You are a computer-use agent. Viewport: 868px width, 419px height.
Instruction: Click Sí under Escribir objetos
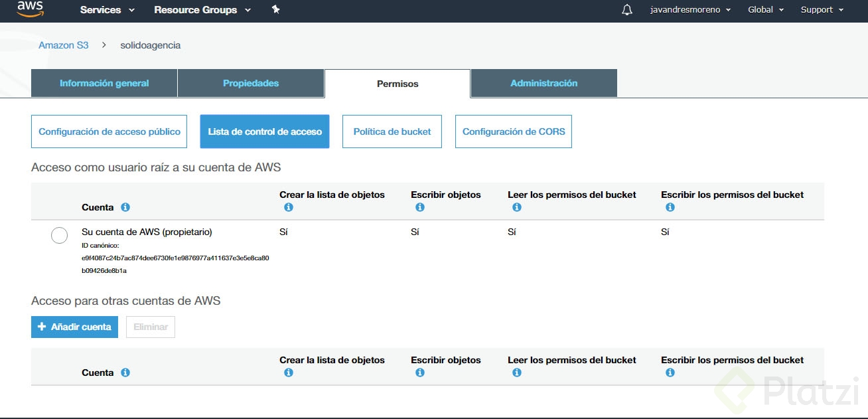pos(415,232)
